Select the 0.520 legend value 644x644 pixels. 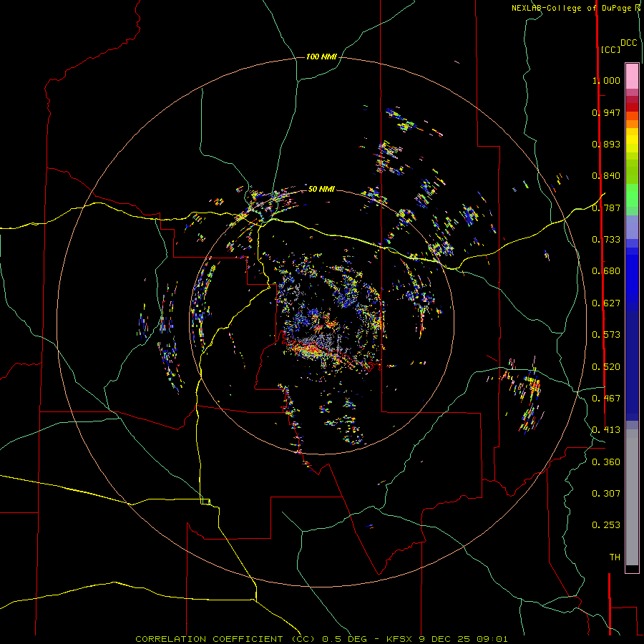[x=606, y=367]
